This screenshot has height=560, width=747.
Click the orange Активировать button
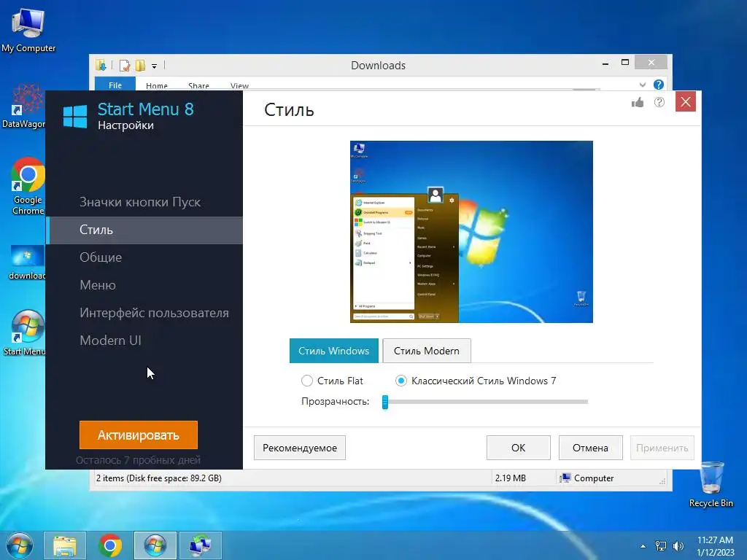139,435
